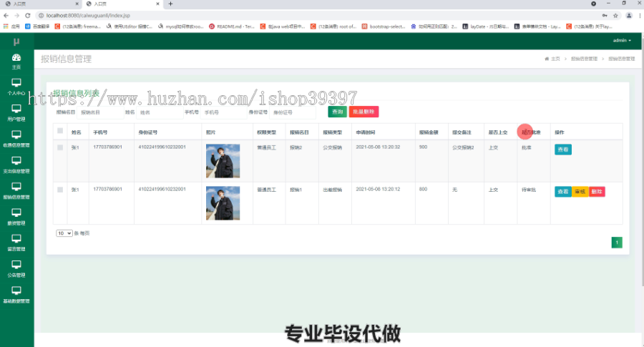
Task: Open the bootstrap-select bookmark
Action: (x=384, y=26)
